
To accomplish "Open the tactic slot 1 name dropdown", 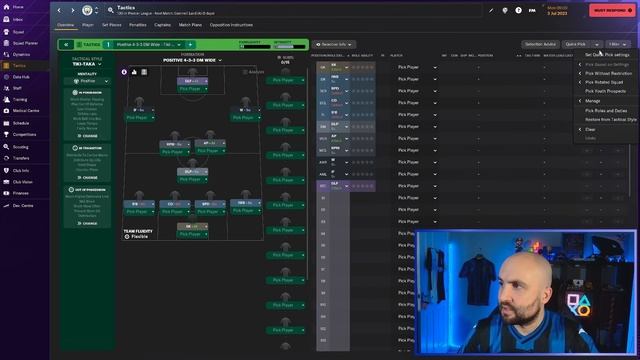I will (149, 44).
